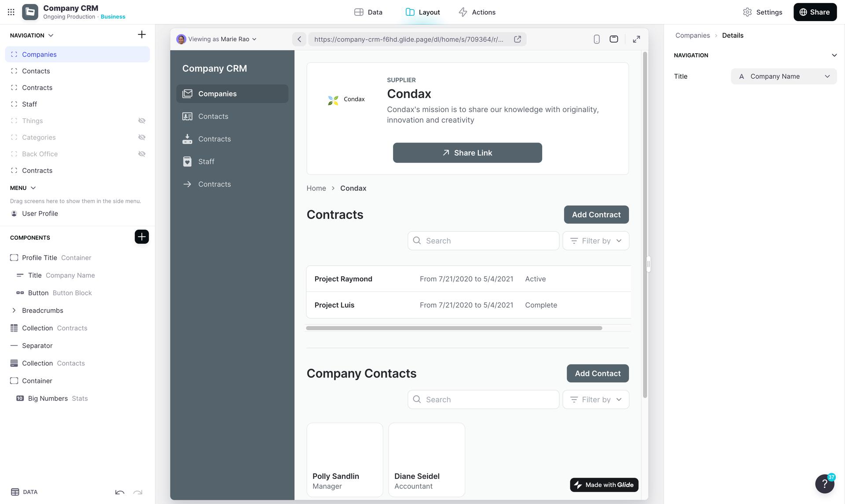Toggle visibility of Categories screen
The width and height of the screenshot is (845, 504).
(142, 138)
